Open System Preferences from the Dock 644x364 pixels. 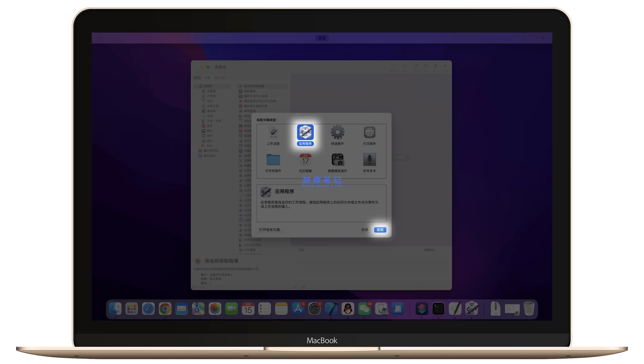(315, 309)
